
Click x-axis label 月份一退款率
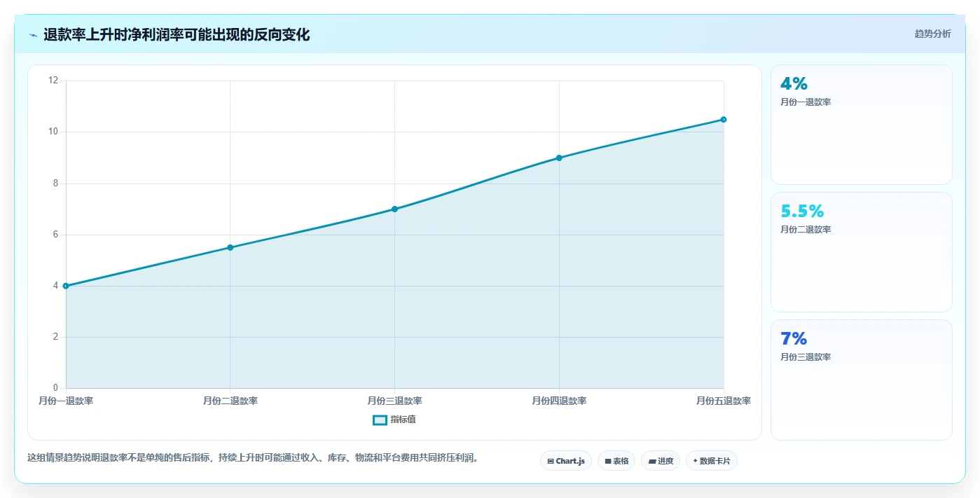(66, 401)
